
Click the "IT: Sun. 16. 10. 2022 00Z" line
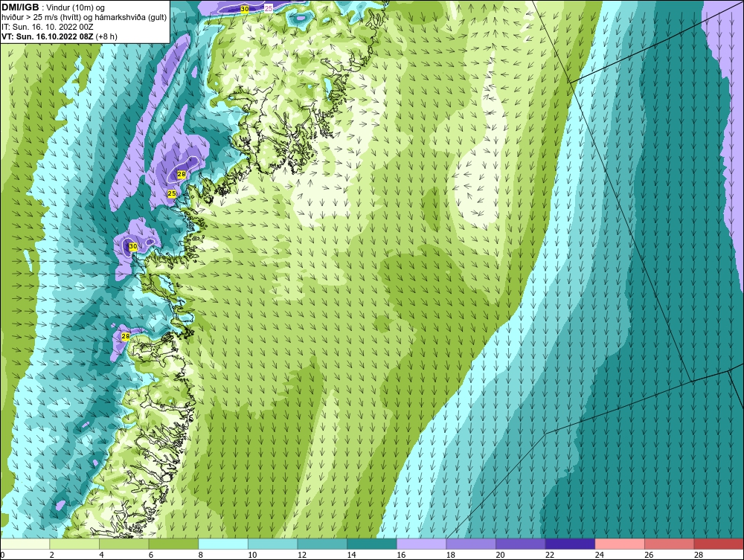pos(48,27)
